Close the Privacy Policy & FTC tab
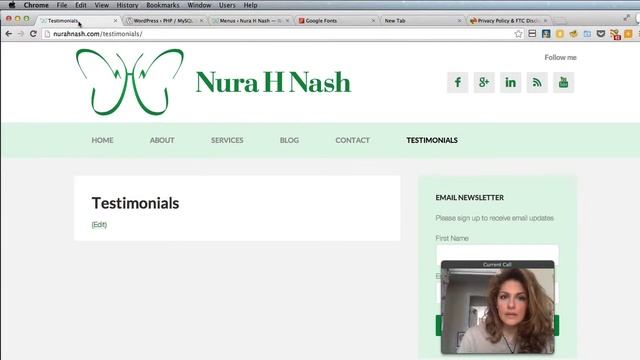Image resolution: width=640 pixels, height=360 pixels. 545,20
